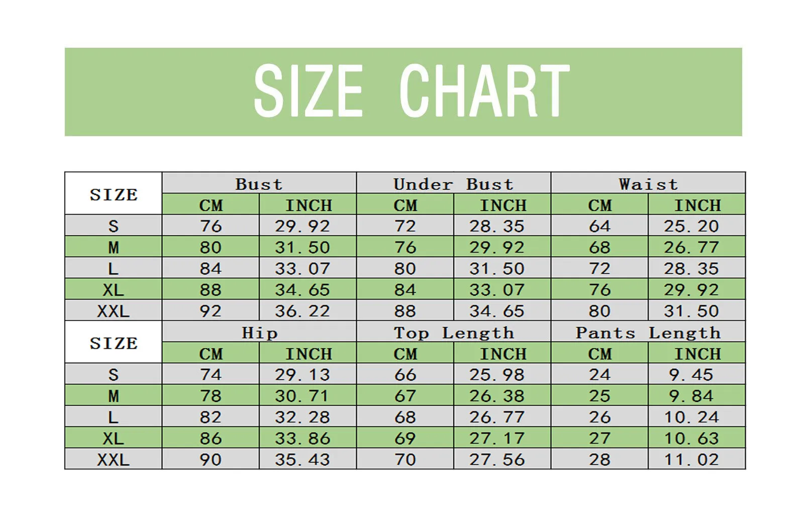Select XL top length value 27.17
Screen dimensions: 804x532
(497, 438)
